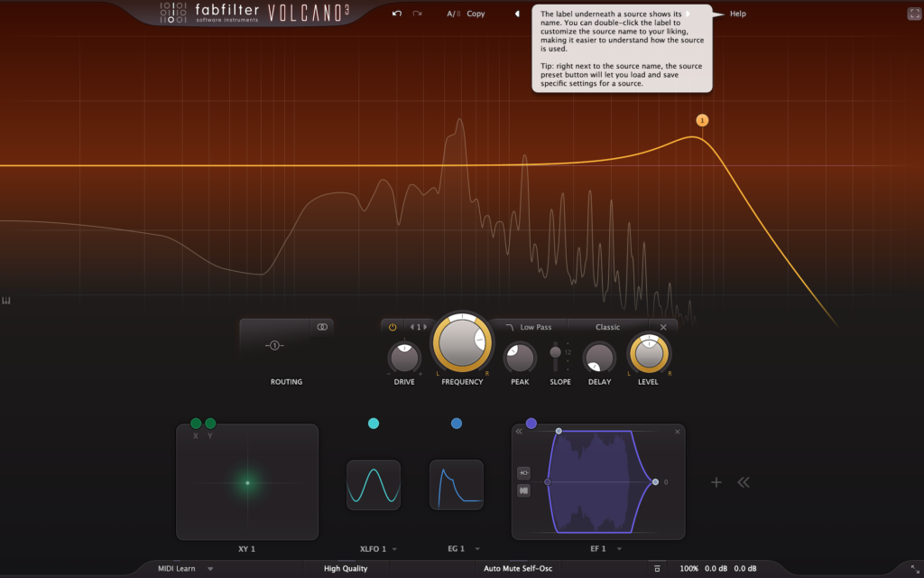Click the undo arrow in the header

[x=397, y=14]
